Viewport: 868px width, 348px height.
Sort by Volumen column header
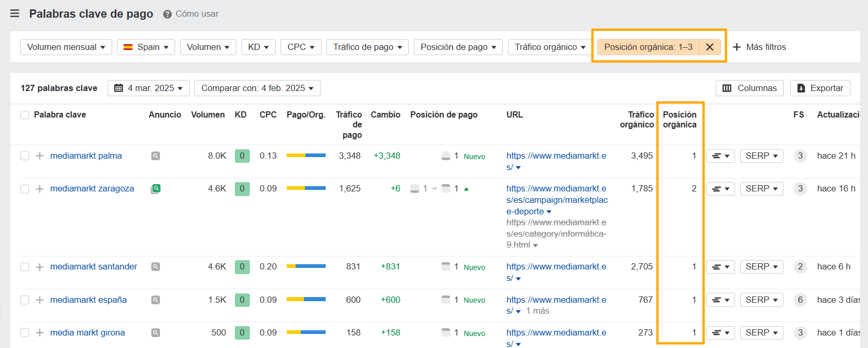[x=208, y=114]
